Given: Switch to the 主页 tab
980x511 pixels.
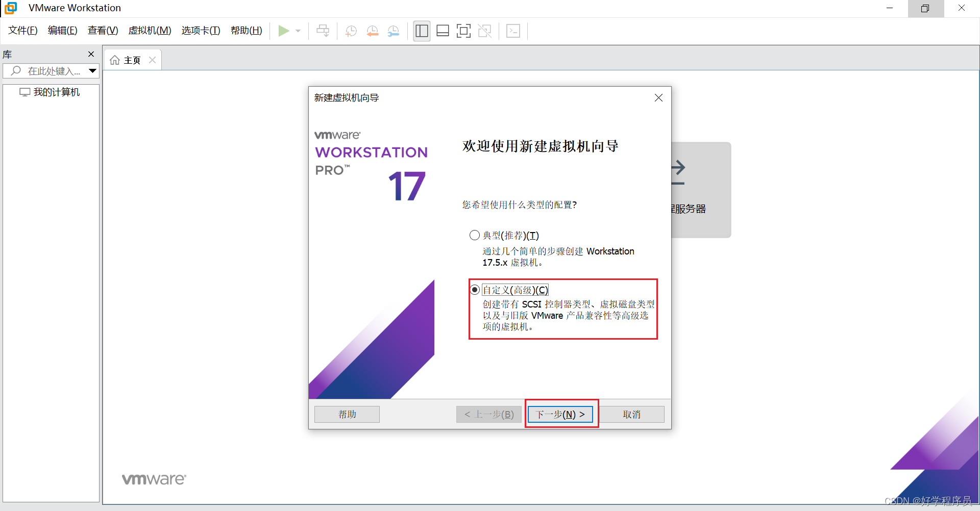Looking at the screenshot, I should tap(132, 60).
